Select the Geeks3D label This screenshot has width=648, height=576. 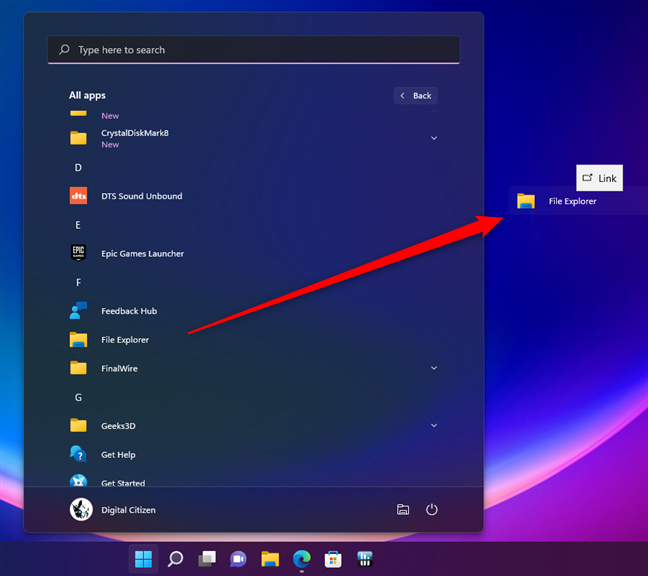(x=118, y=426)
